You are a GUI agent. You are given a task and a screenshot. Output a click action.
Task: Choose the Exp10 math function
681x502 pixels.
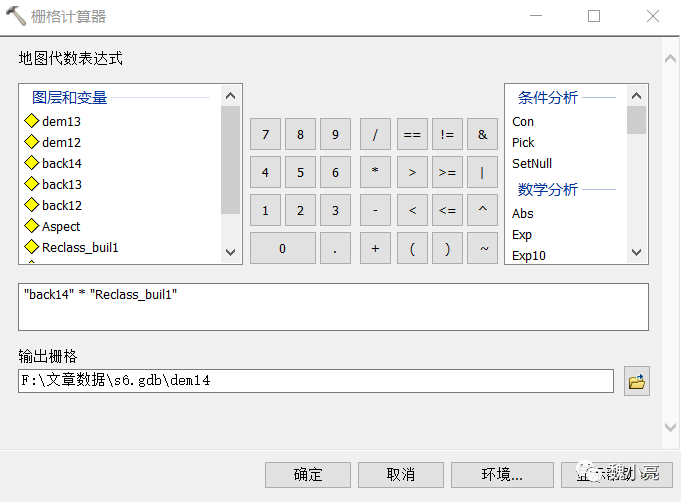click(529, 256)
